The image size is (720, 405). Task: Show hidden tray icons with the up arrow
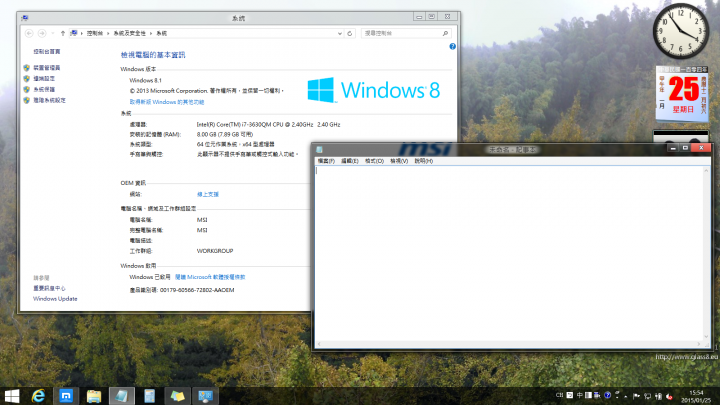(626, 396)
